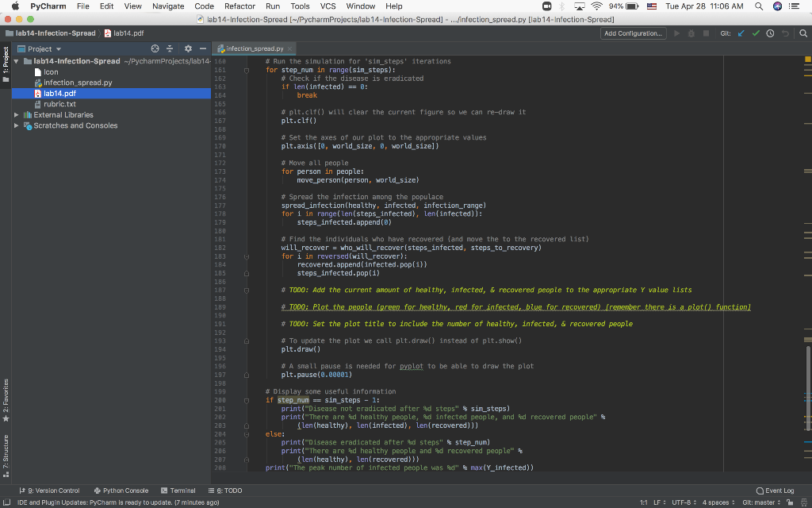Open the Terminal tool window
Viewport: 812px width, 508px height.
(x=178, y=491)
